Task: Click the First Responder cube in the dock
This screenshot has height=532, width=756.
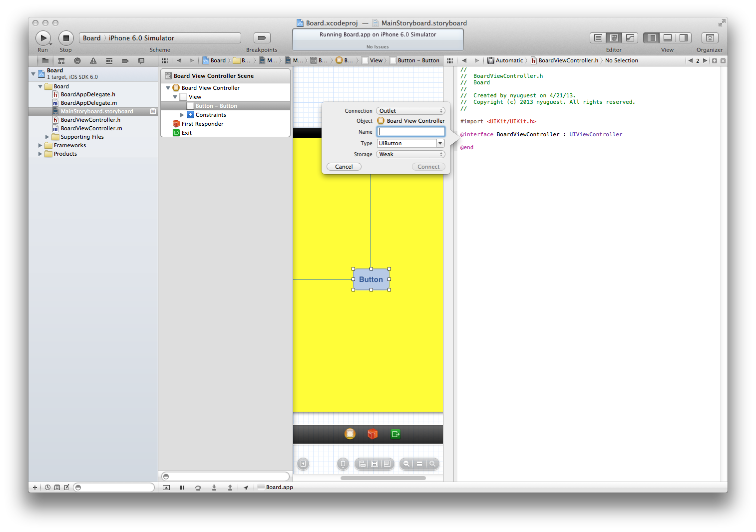Action: pos(373,434)
